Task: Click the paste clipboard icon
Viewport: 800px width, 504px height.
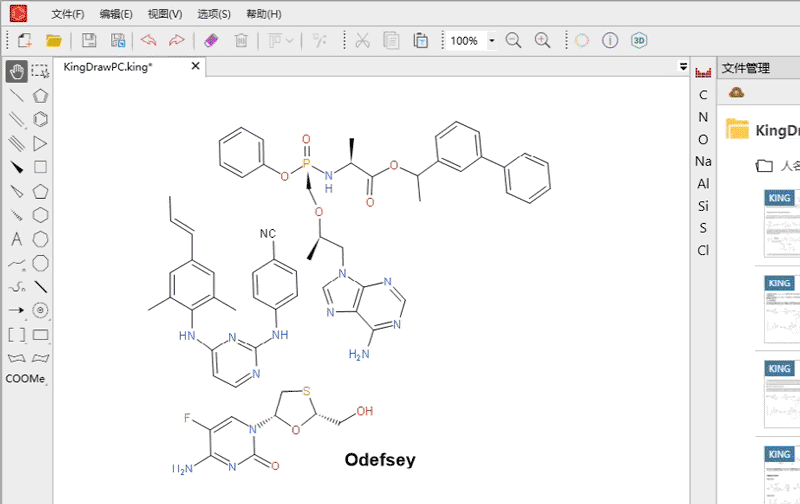Action: pos(420,40)
